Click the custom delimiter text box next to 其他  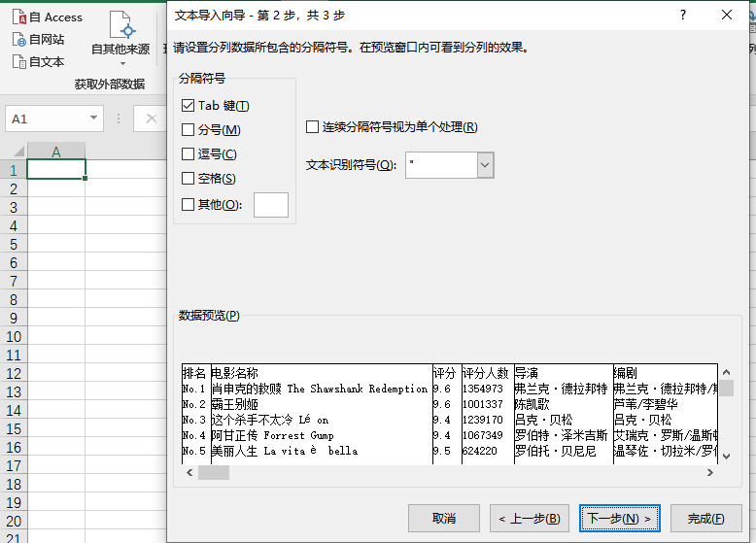[271, 205]
